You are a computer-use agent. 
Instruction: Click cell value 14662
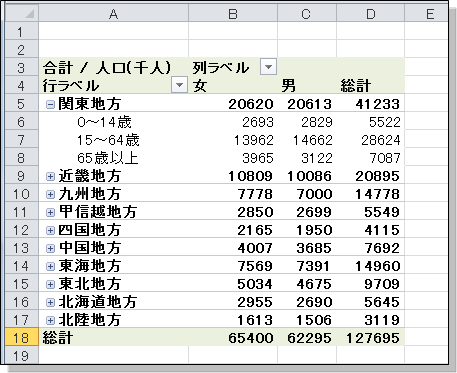click(x=312, y=140)
